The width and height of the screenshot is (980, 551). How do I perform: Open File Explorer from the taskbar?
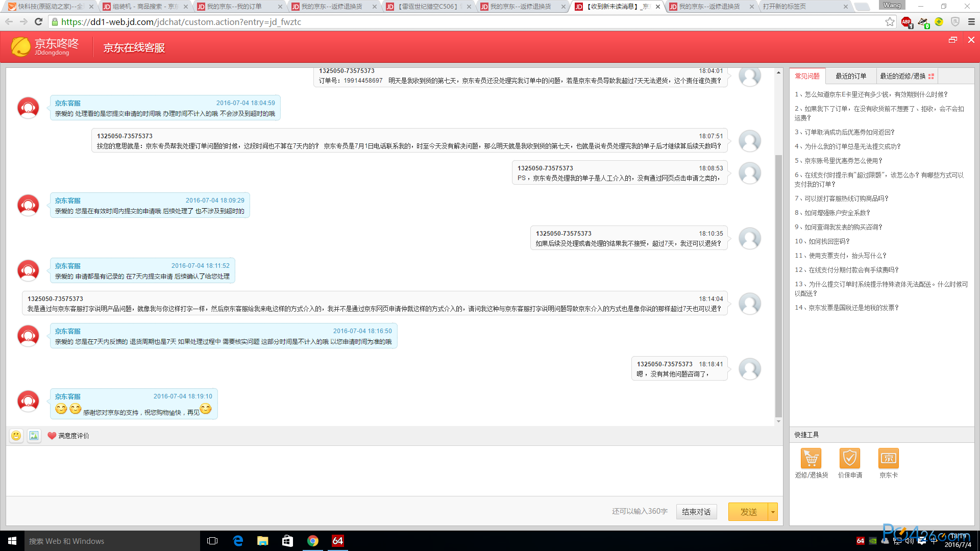point(263,541)
